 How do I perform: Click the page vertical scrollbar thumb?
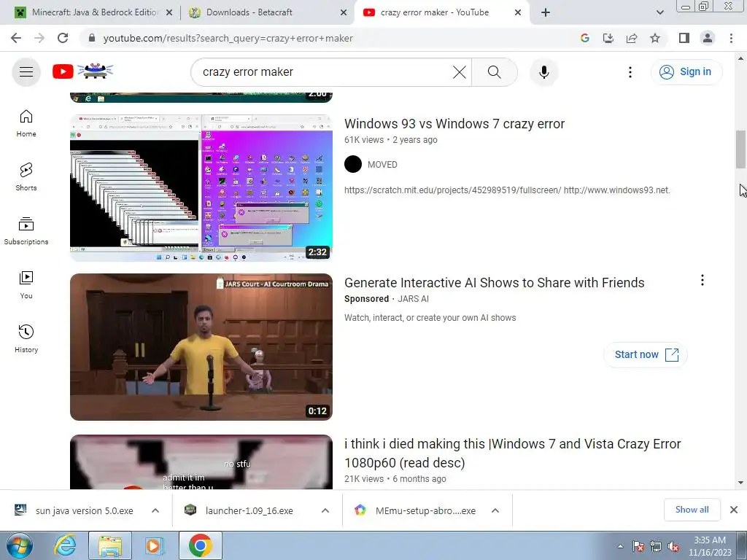click(x=741, y=149)
